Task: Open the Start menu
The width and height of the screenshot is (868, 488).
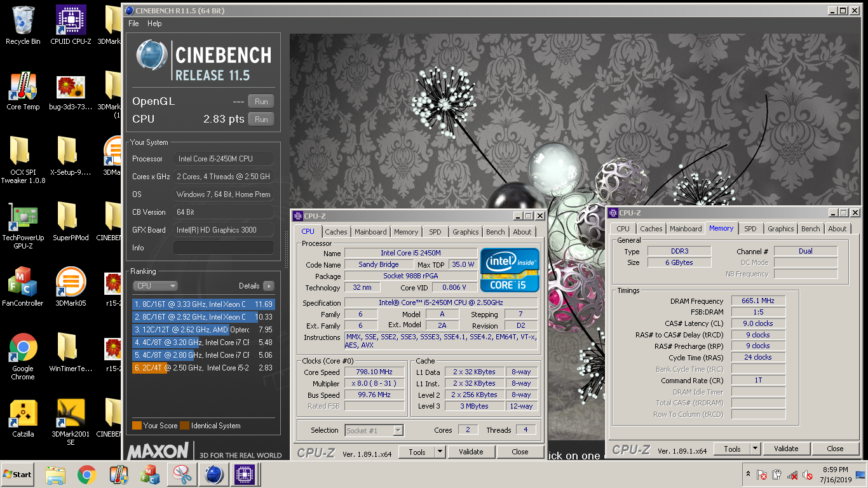Action: pos(18,475)
